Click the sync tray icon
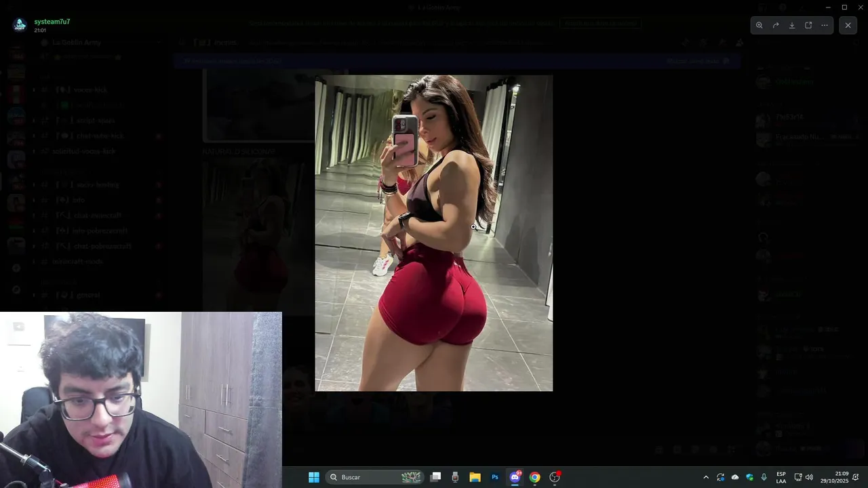The width and height of the screenshot is (868, 488). pyautogui.click(x=720, y=477)
